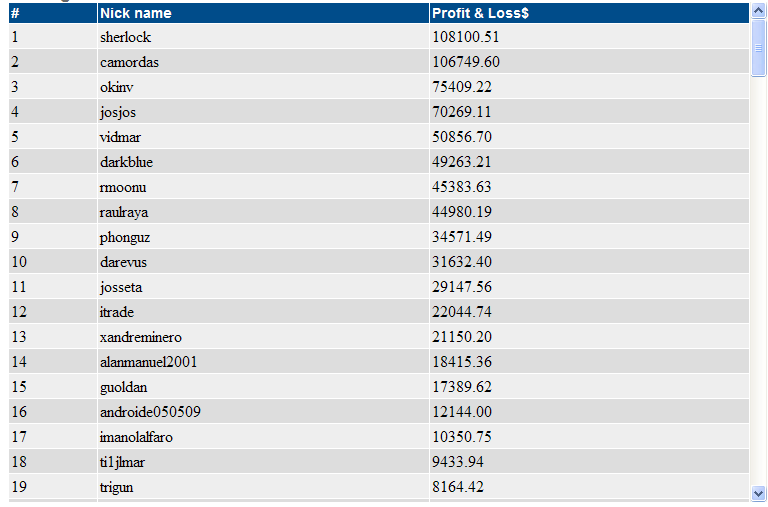This screenshot has width=768, height=507.
Task: Select the nickname 'sherlock' in row 1
Action: (125, 37)
